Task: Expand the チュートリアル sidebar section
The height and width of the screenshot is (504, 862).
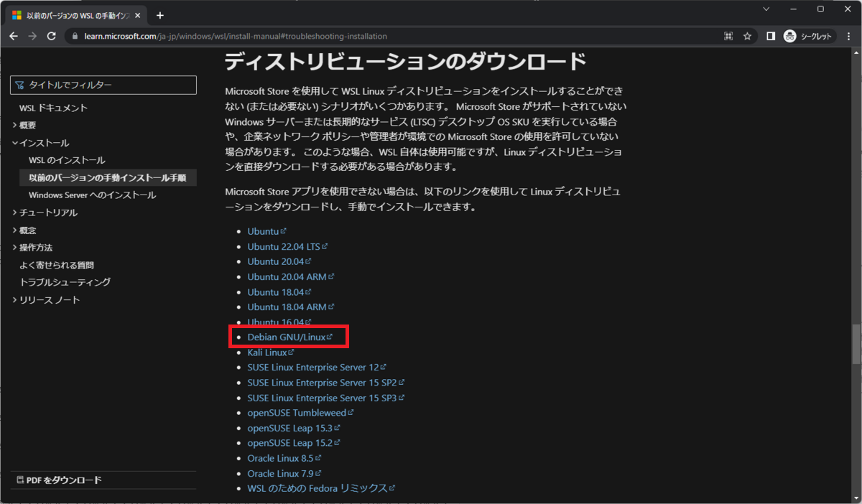Action: click(x=45, y=213)
